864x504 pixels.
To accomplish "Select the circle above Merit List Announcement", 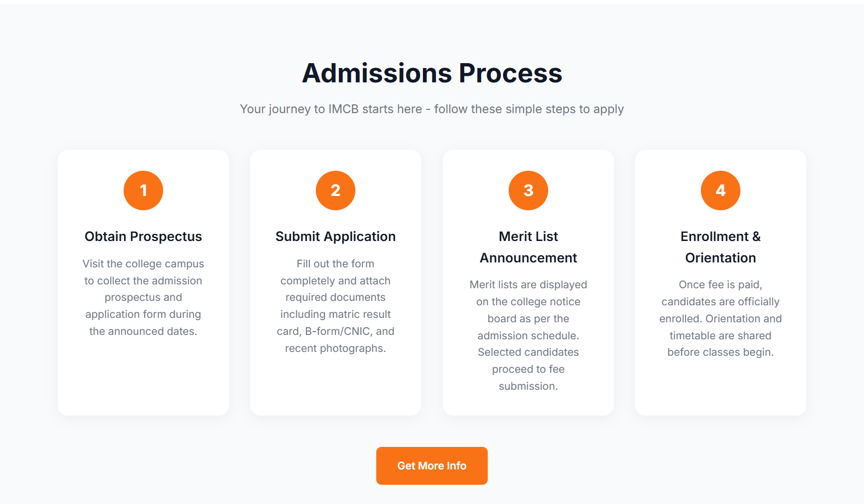I will click(x=528, y=190).
